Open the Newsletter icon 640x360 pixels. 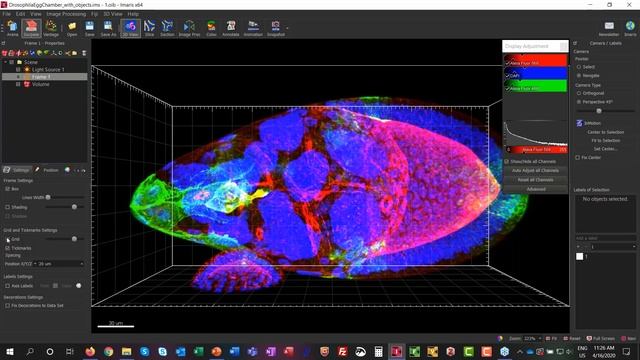coord(609,29)
